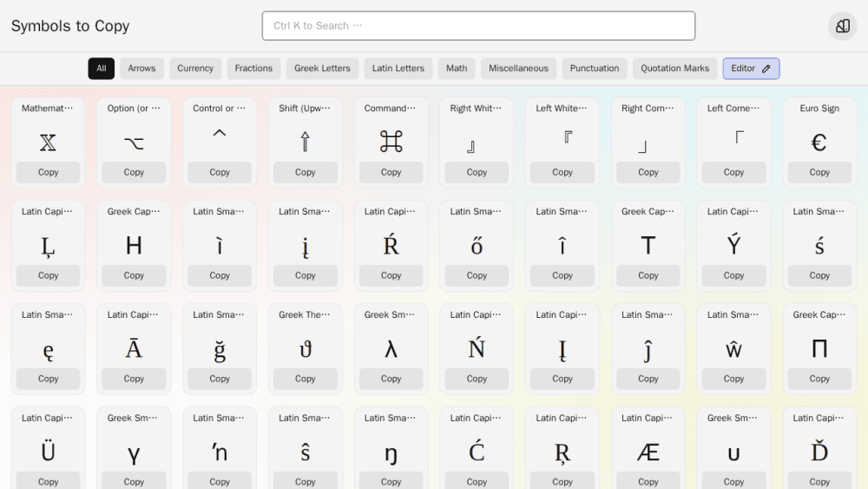
Task: Click the eng ŋ symbol
Action: pyautogui.click(x=391, y=454)
